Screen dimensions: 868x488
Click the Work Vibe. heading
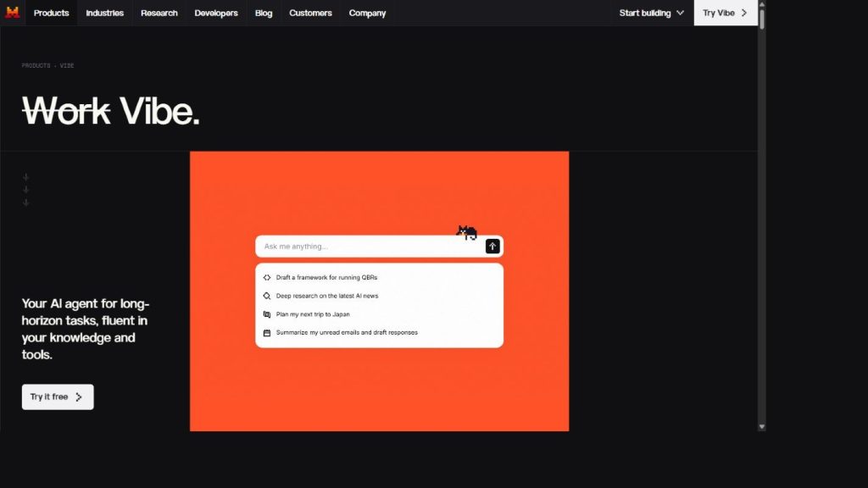[111, 111]
